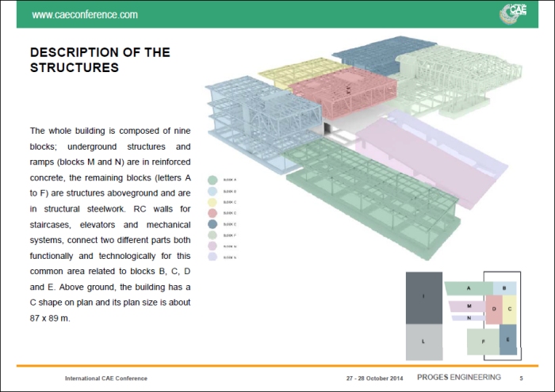The height and width of the screenshot is (392, 555).
Task: Select the yellow block C on plan
Action: tap(509, 309)
